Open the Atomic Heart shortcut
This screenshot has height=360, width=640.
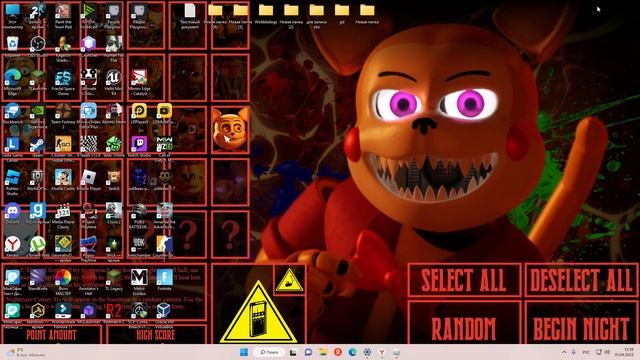[113, 111]
